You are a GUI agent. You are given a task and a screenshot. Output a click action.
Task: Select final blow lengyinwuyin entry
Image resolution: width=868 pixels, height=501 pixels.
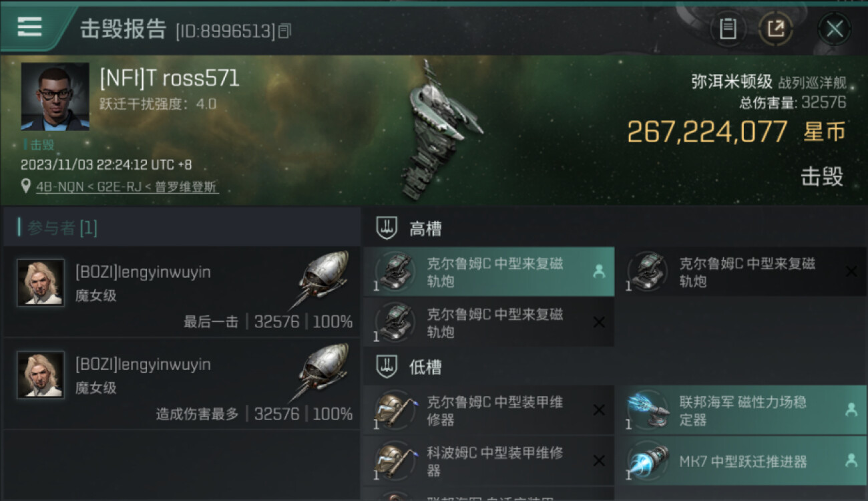tap(182, 292)
